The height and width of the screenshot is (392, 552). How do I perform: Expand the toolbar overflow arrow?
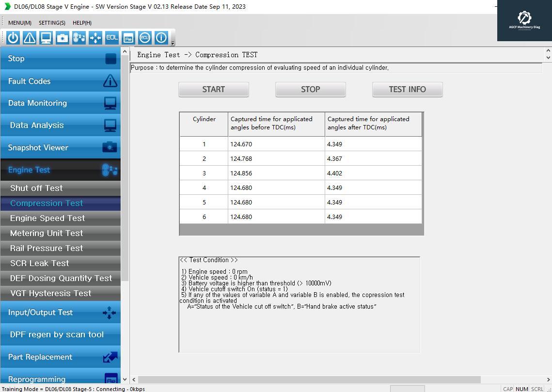tap(173, 43)
